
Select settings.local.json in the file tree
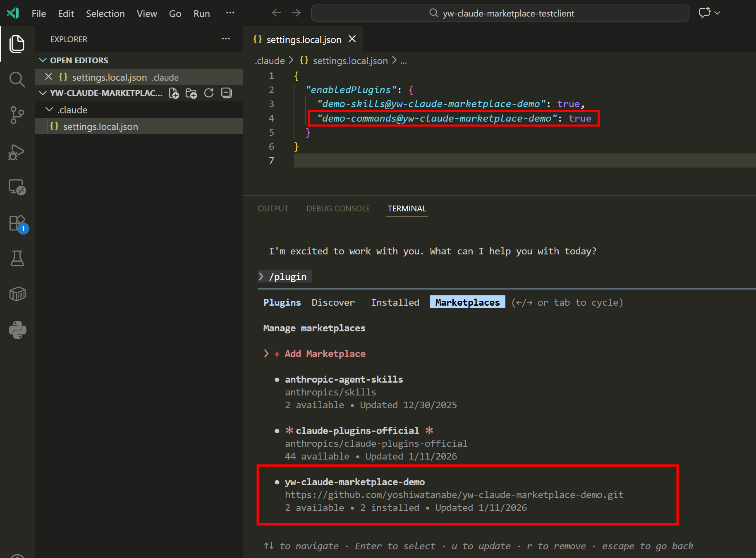point(139,126)
